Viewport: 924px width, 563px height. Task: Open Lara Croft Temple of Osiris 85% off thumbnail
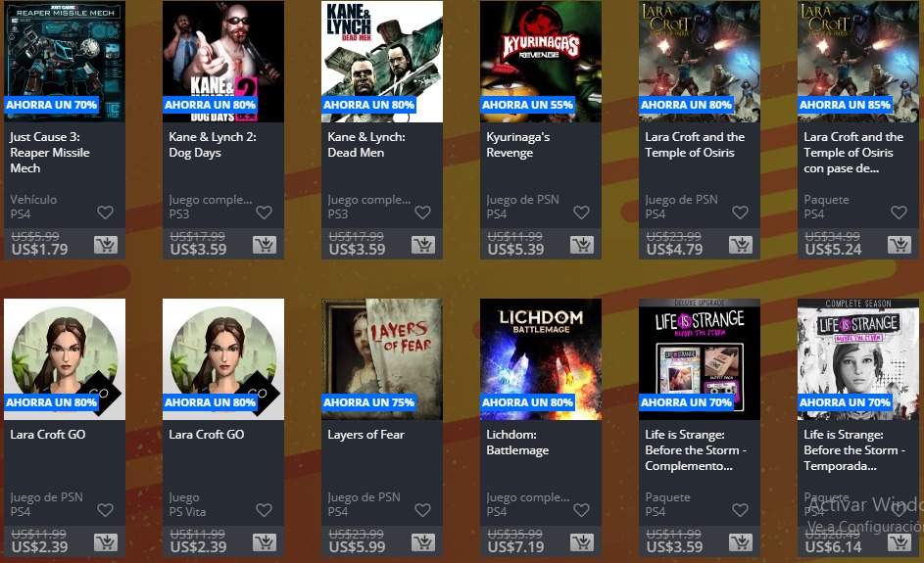[x=858, y=62]
